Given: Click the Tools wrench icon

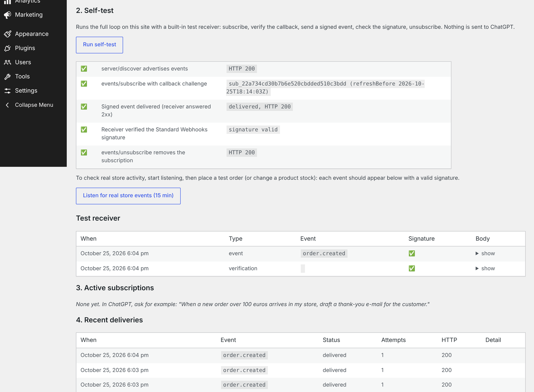Looking at the screenshot, I should coord(7,76).
